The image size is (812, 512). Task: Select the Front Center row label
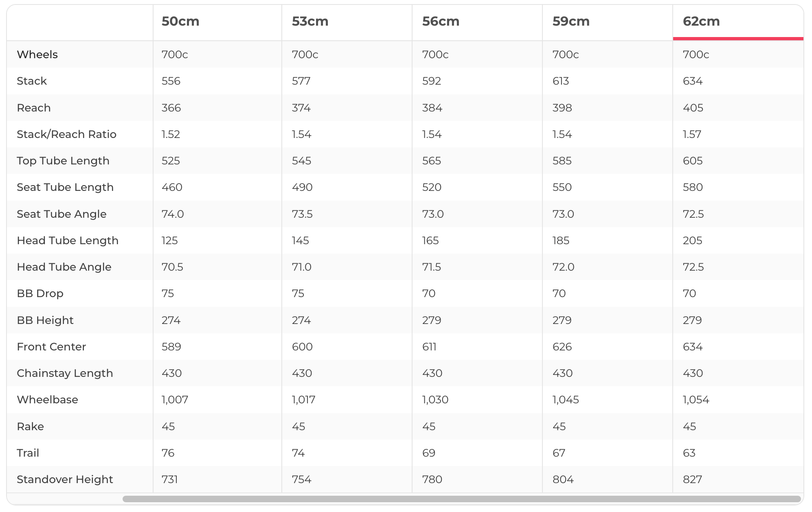(x=51, y=347)
